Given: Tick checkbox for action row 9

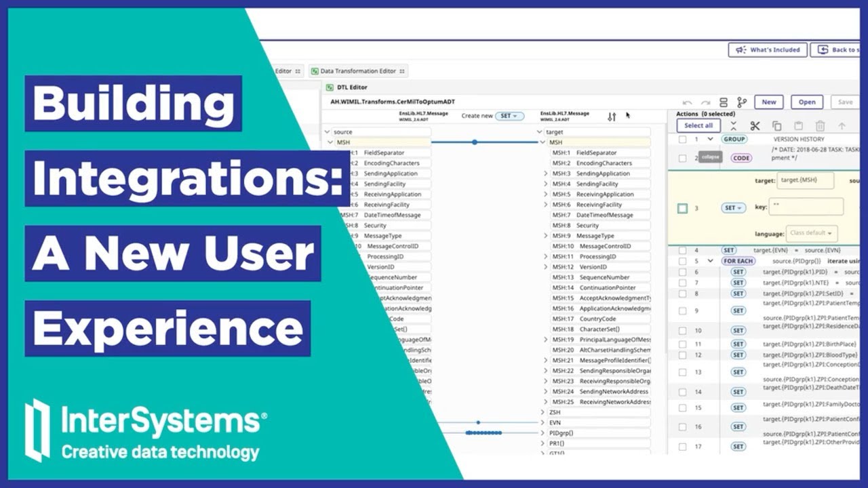Looking at the screenshot, I should pyautogui.click(x=682, y=311).
